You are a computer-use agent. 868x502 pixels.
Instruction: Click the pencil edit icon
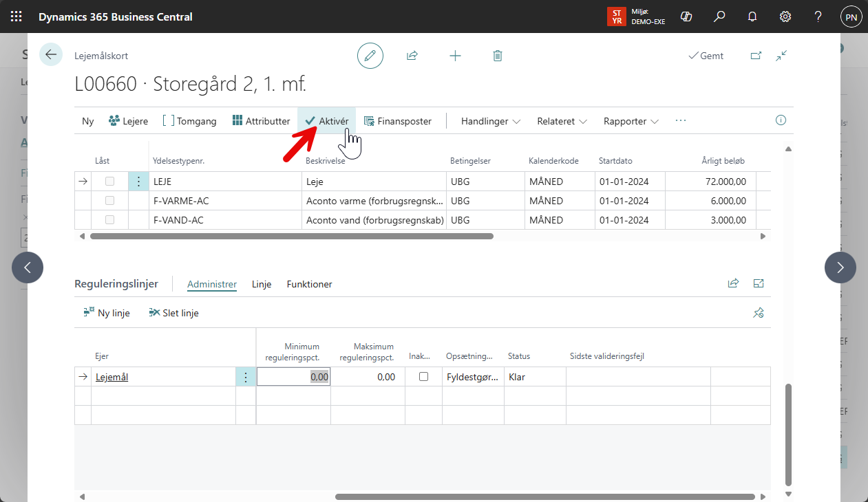pyautogui.click(x=370, y=56)
